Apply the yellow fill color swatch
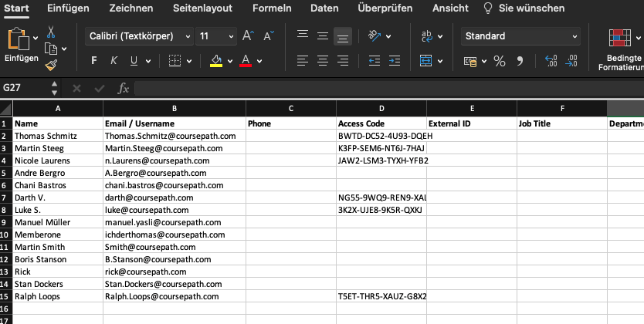Viewport: 644px width, 324px height. click(216, 61)
